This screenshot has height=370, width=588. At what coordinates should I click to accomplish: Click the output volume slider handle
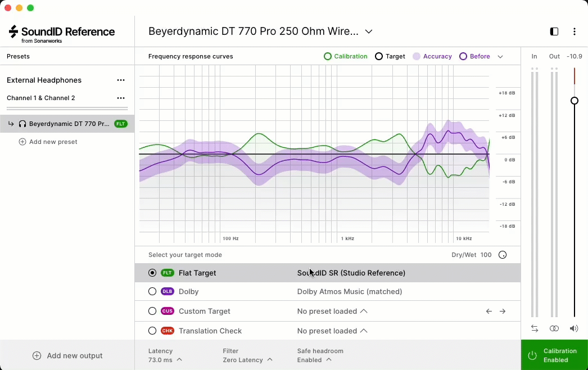point(574,101)
